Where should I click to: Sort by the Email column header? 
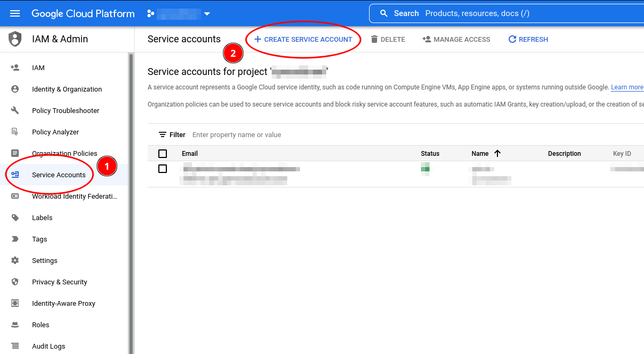click(x=190, y=154)
